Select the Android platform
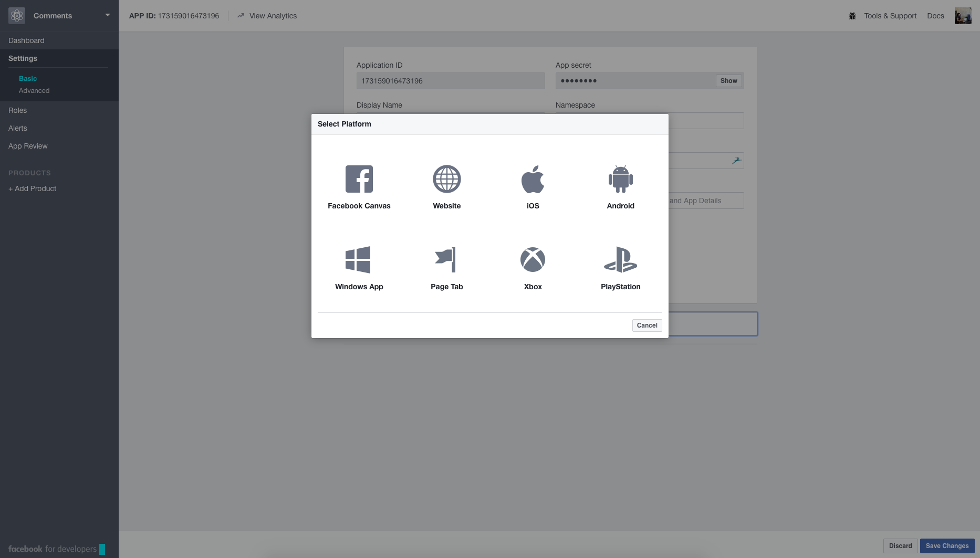Viewport: 980px width, 558px height. coord(620,186)
